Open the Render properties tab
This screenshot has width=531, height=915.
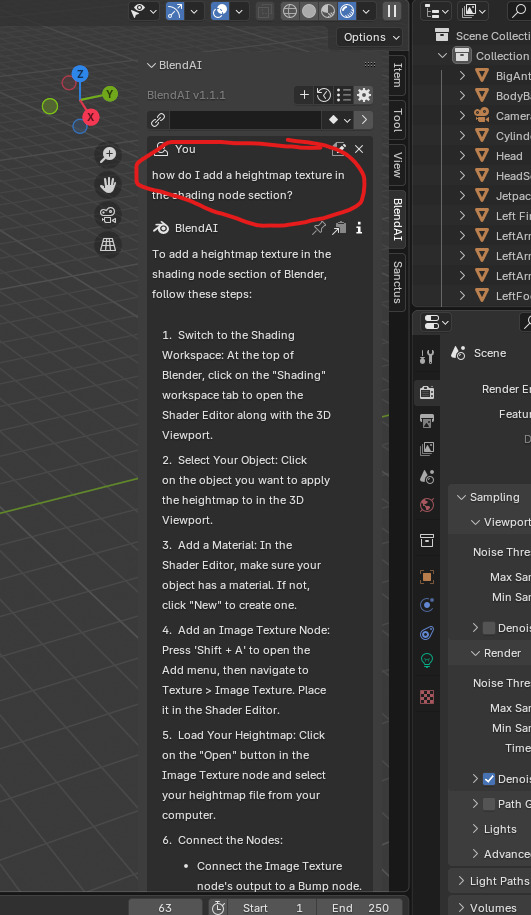tap(427, 392)
